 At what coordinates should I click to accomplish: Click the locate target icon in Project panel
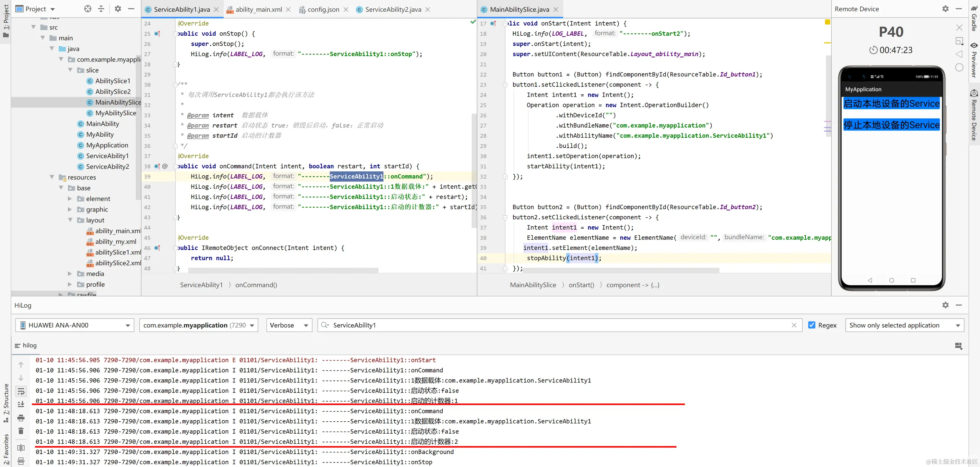[x=88, y=9]
